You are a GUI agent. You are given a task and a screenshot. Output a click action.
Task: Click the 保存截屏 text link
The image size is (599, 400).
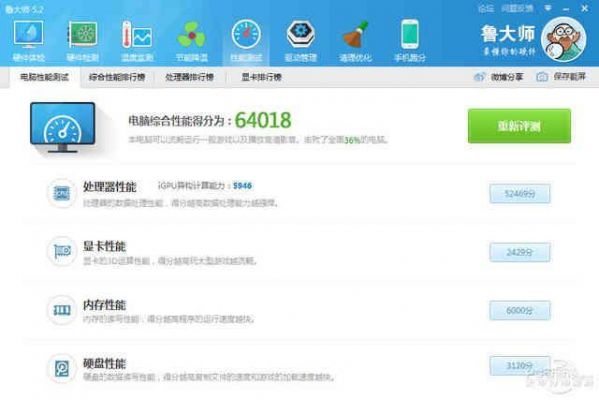pos(570,77)
